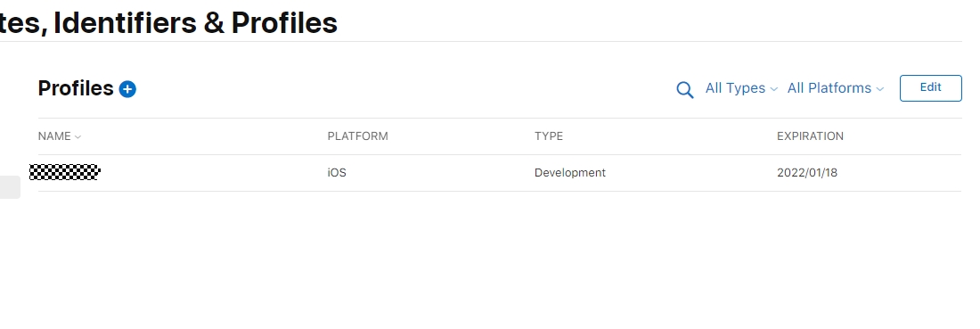This screenshot has width=980, height=329.
Task: Click the iOS platform cell
Action: click(x=337, y=173)
